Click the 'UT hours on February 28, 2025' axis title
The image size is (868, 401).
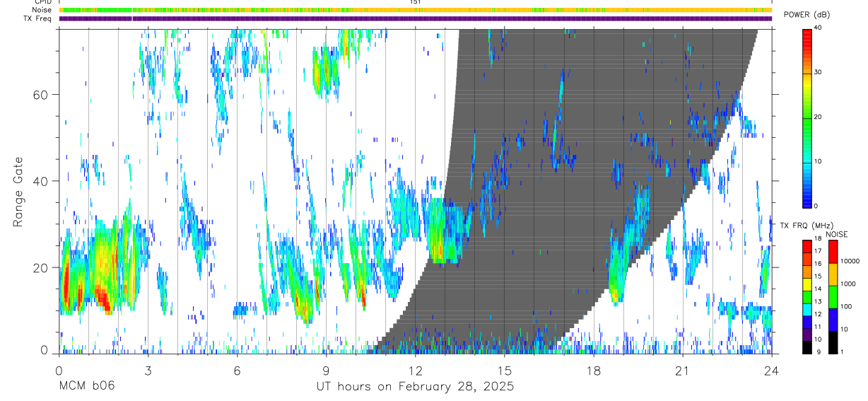coord(415,386)
